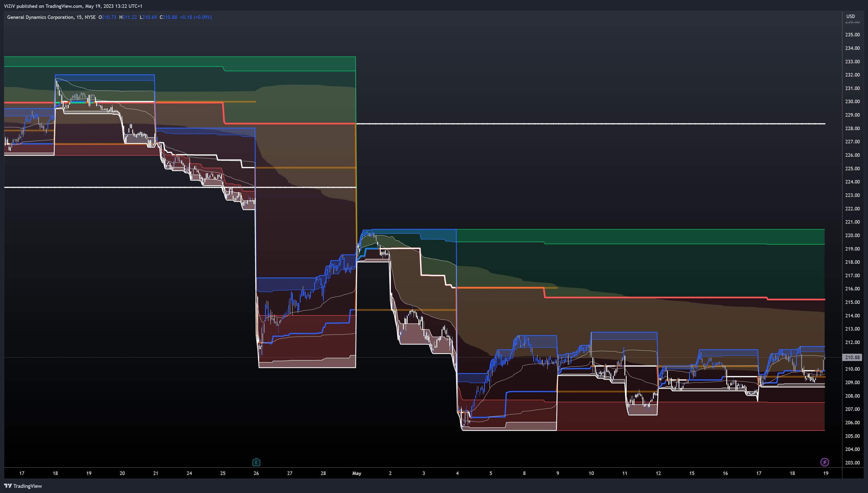Click the high value H211.22
This screenshot has width=868, height=493.
tap(128, 17)
